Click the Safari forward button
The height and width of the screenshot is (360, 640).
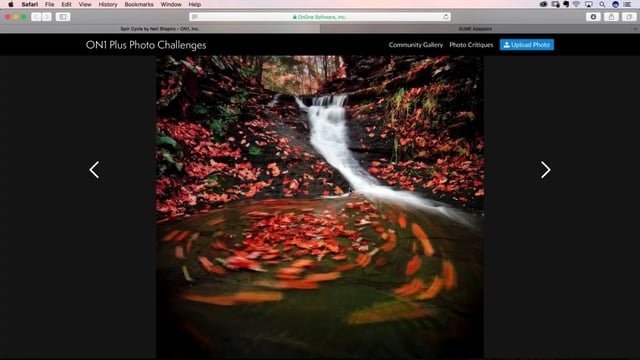[x=47, y=17]
